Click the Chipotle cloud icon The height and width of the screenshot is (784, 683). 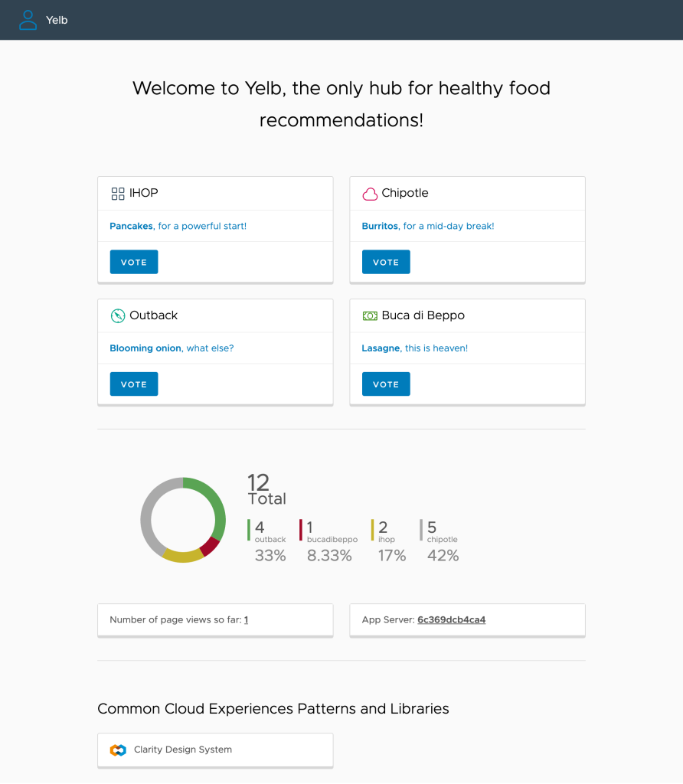[x=371, y=193]
